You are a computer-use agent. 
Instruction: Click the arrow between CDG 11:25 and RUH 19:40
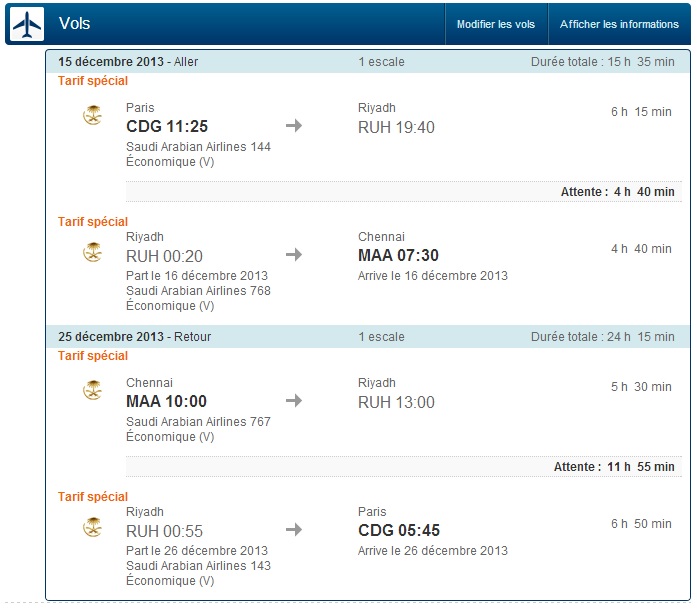[x=294, y=125]
